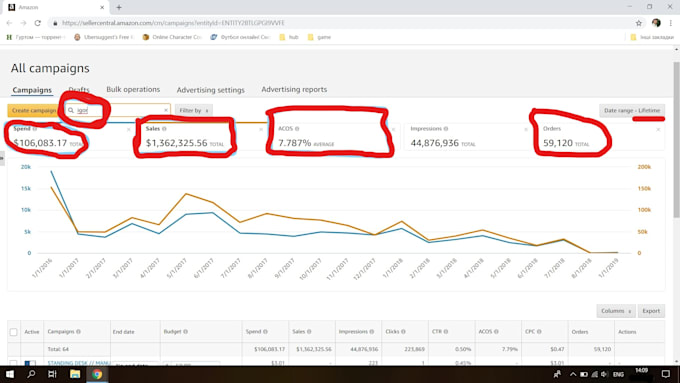The width and height of the screenshot is (680, 383).
Task: Open the game bookmarks folder
Action: [x=319, y=37]
